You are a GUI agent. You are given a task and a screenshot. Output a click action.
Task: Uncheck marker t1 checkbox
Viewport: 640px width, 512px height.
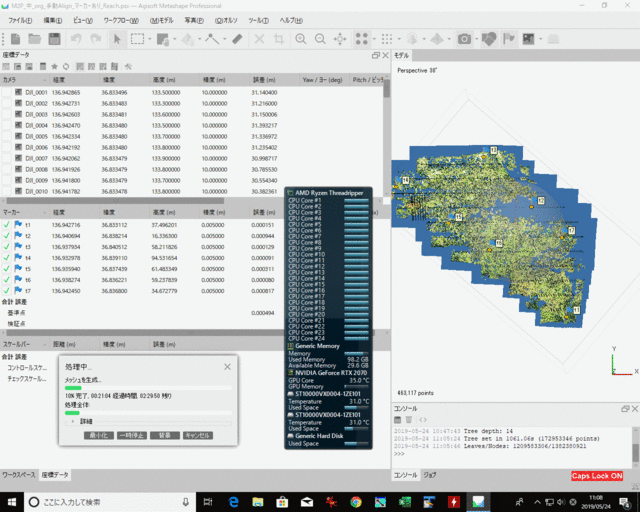click(x=7, y=225)
